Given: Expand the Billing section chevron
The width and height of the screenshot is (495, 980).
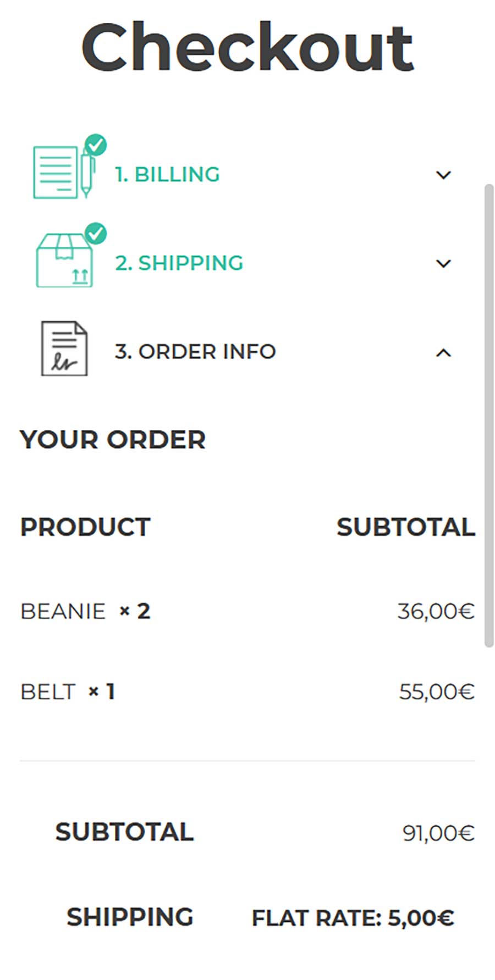Looking at the screenshot, I should pos(443,175).
